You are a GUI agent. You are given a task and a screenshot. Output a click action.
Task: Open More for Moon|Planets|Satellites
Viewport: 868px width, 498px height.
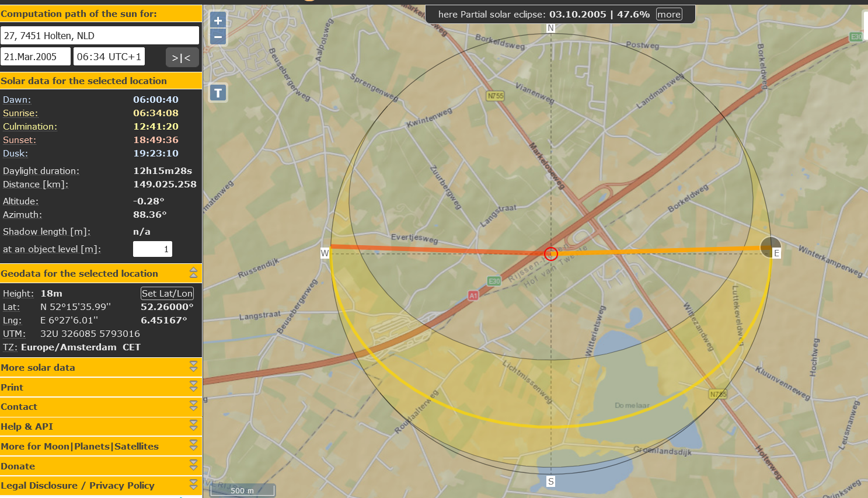click(x=193, y=446)
